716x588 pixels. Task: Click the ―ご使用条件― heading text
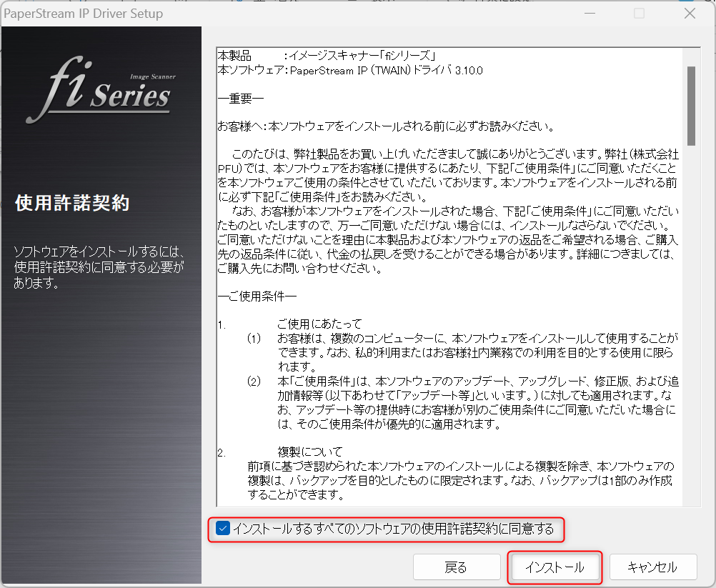point(257,297)
